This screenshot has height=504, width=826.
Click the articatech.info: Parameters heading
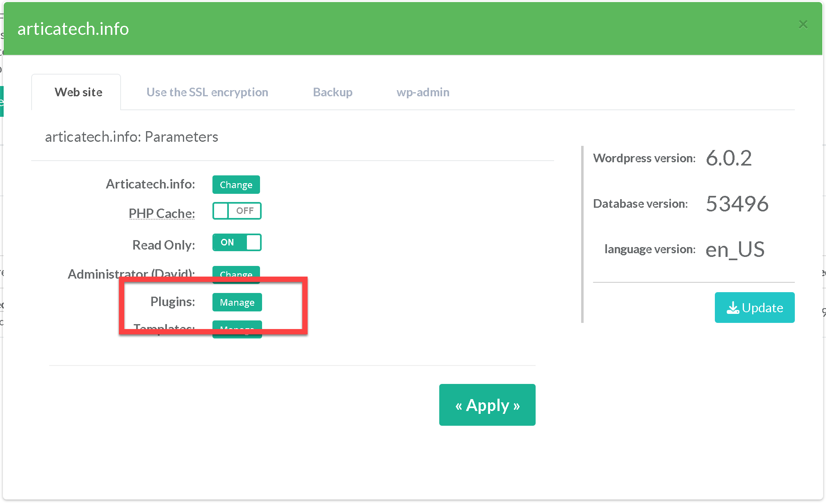[x=131, y=137]
